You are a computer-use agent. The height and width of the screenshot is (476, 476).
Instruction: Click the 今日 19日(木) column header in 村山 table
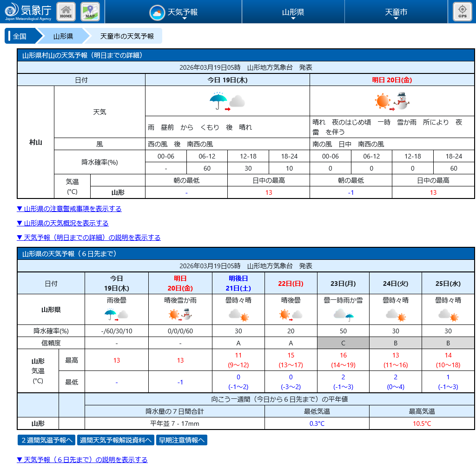click(227, 80)
